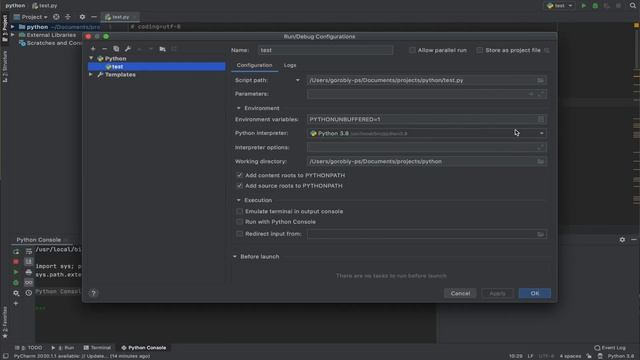Enable Run with Python Console checkbox

pos(240,222)
